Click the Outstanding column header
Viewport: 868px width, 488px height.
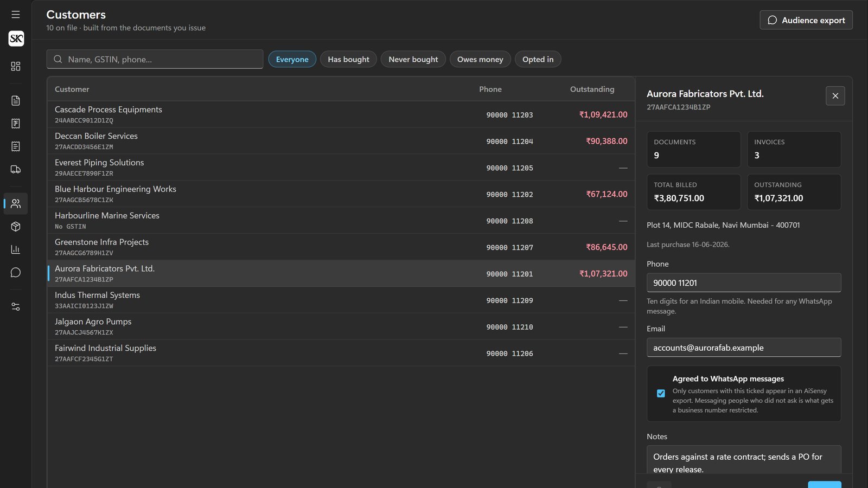coord(592,89)
